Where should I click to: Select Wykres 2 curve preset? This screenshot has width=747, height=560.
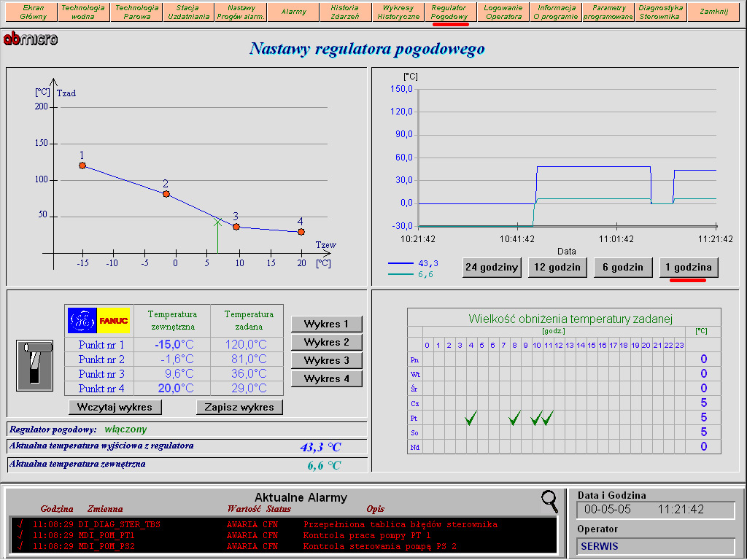[x=326, y=343]
